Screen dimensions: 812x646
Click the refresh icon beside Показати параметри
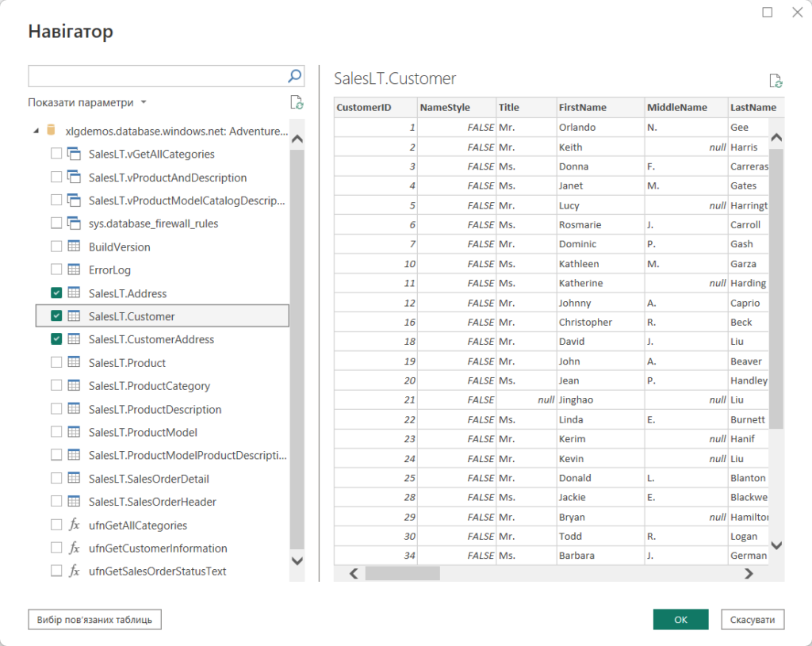coord(297,101)
